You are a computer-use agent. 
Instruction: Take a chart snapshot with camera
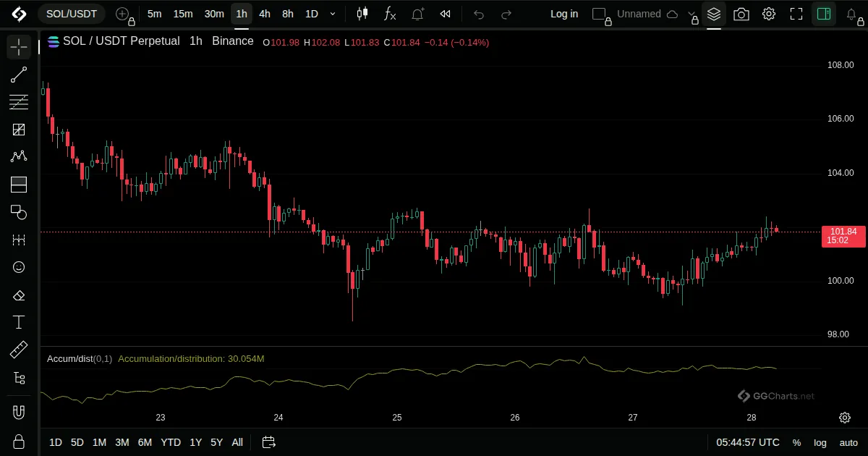(741, 14)
